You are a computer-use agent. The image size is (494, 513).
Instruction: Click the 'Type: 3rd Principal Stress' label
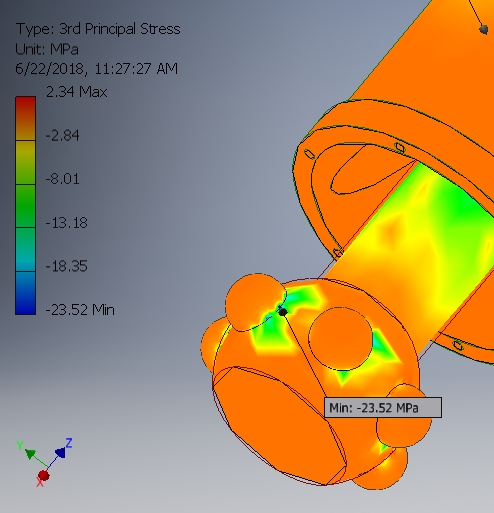98,29
